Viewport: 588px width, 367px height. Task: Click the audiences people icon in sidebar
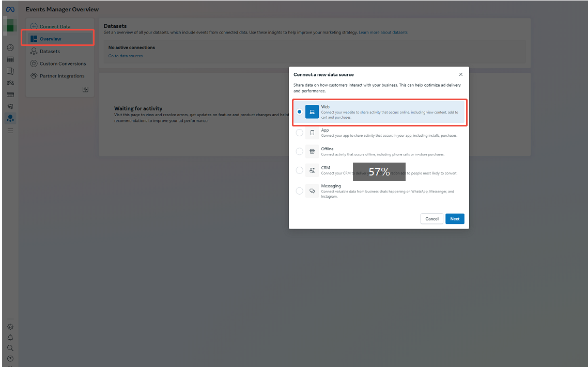click(x=10, y=83)
